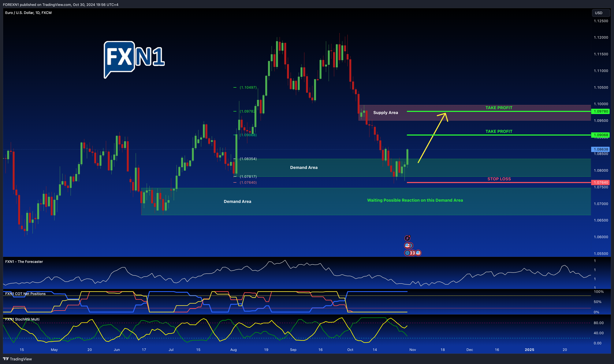614x364 pixels.
Task: Click 1.06500 on the price axis
Action: [x=601, y=220]
